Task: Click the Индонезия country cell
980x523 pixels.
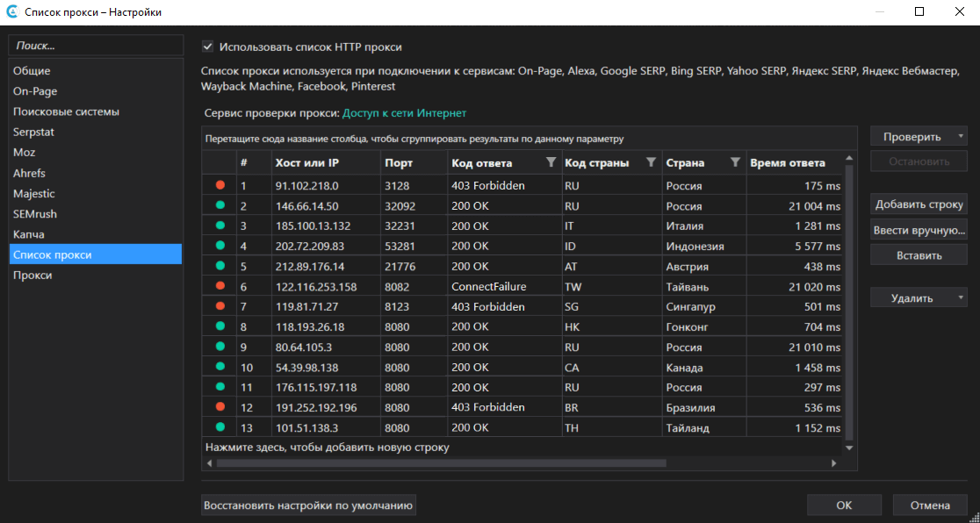Action: coord(703,247)
